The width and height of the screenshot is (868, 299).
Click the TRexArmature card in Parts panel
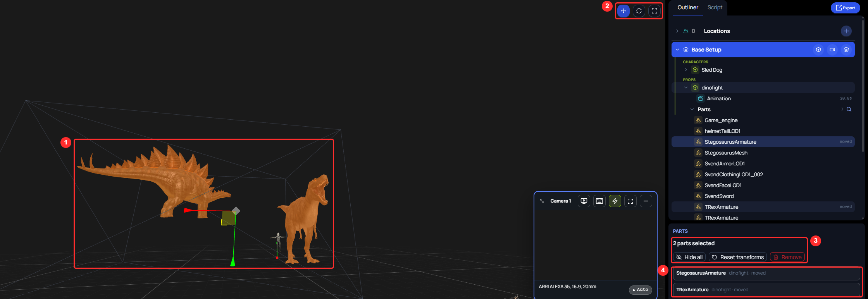[x=766, y=290]
